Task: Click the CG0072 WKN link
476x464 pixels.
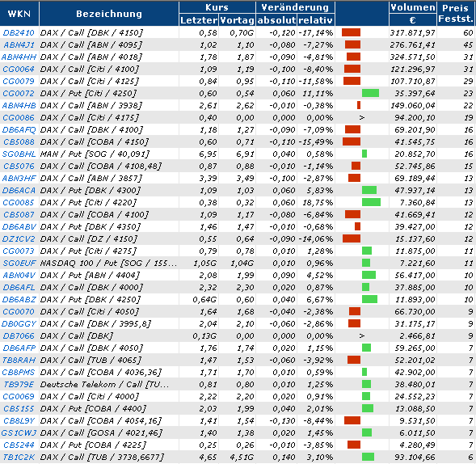Action: (19, 93)
